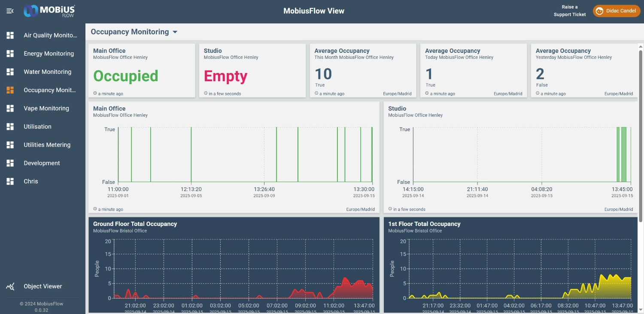Click the version number 0.0.32

41,310
